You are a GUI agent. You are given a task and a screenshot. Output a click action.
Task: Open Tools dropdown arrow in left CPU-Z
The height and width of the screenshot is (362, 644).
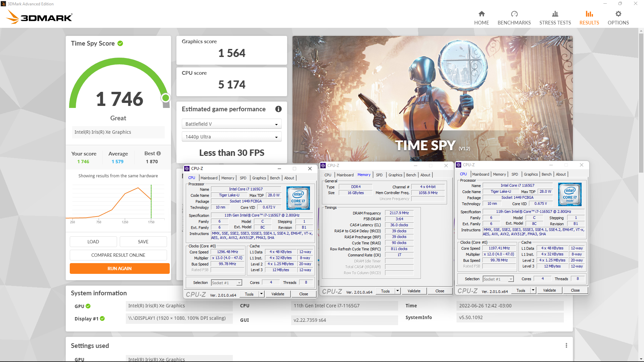261,294
